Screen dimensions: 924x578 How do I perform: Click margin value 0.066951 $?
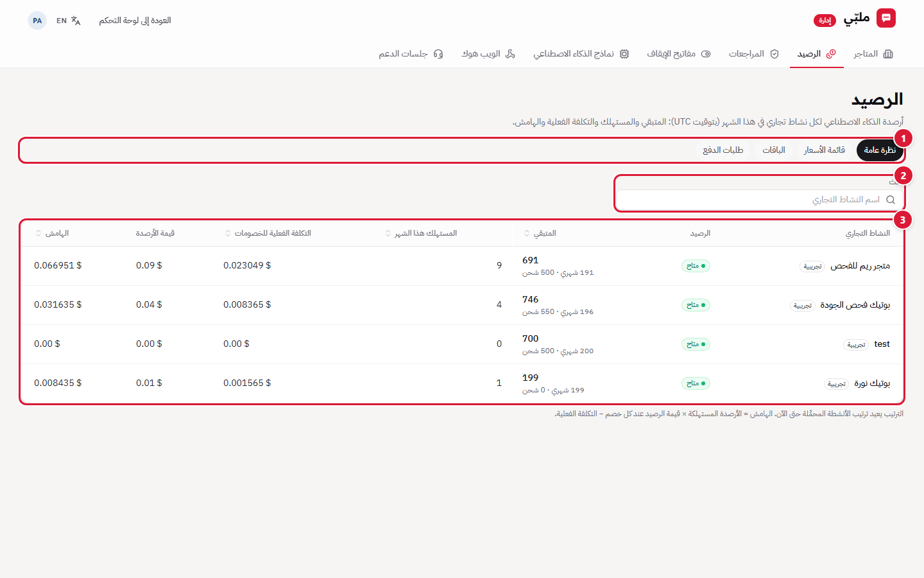click(x=58, y=265)
